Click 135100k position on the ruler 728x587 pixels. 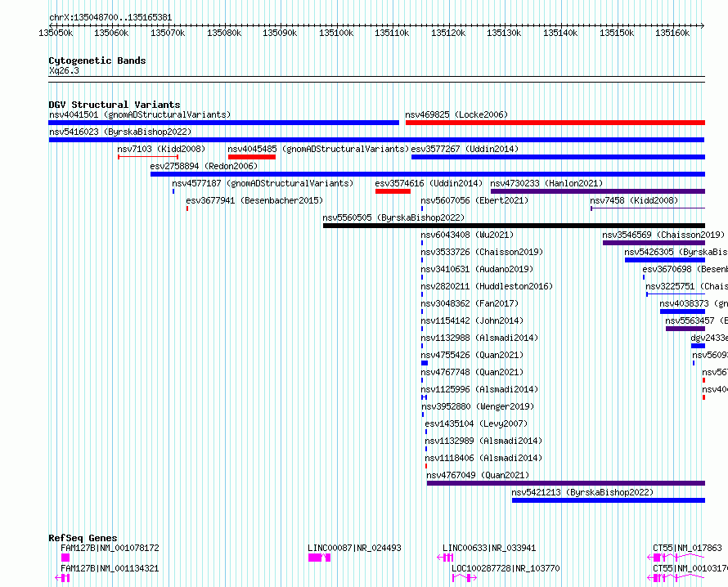click(336, 33)
